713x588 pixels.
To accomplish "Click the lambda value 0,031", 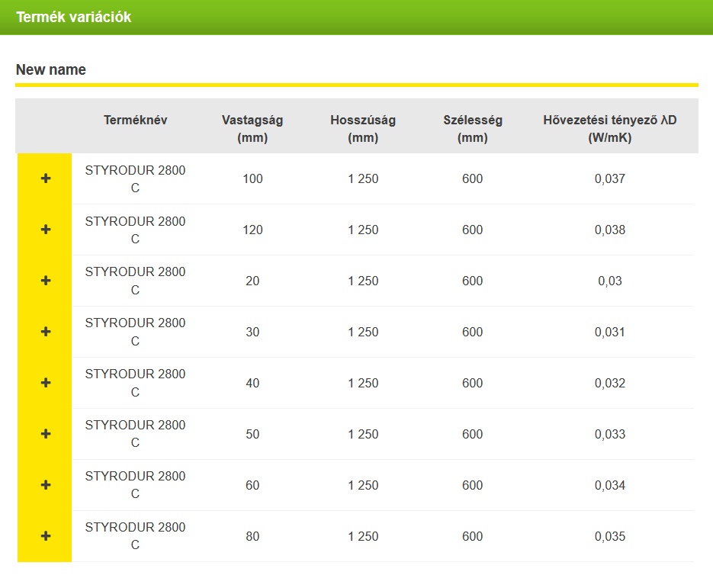I will tap(610, 332).
